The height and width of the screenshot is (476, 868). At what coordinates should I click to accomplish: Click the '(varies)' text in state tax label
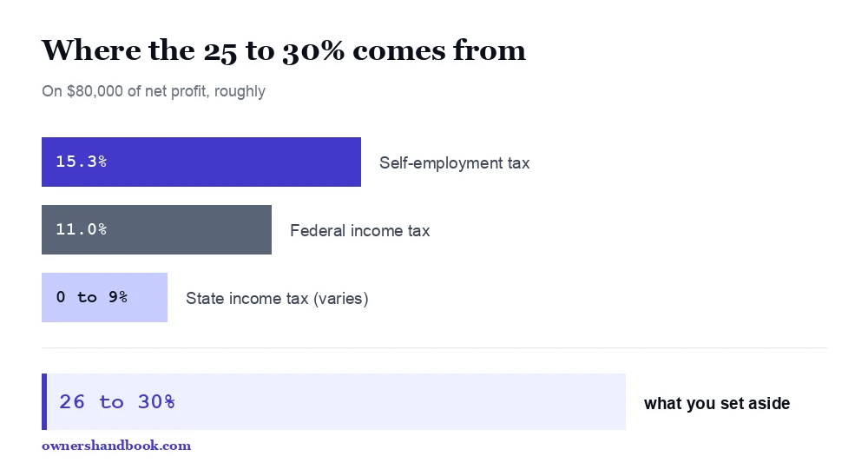coord(341,299)
